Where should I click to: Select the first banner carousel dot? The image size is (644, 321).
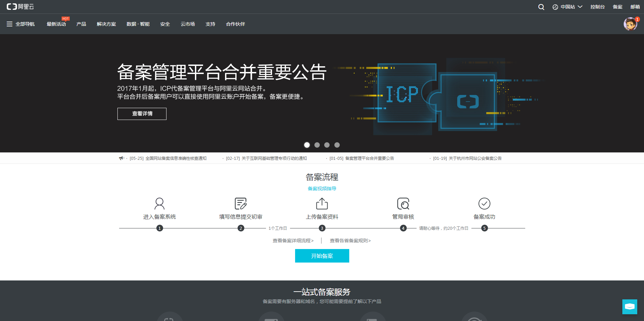pos(307,145)
